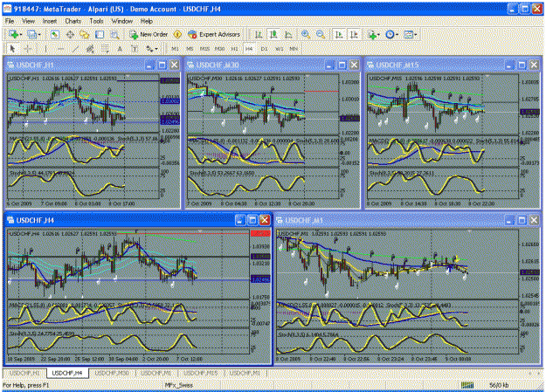Select the arrow cursor tool
Viewport: 546px width, 392px height.
click(x=12, y=49)
